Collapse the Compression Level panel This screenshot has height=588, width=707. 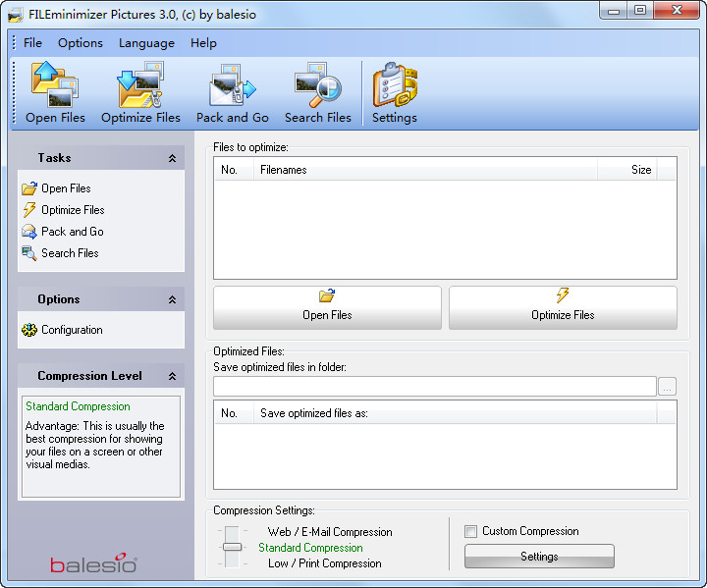(172, 376)
